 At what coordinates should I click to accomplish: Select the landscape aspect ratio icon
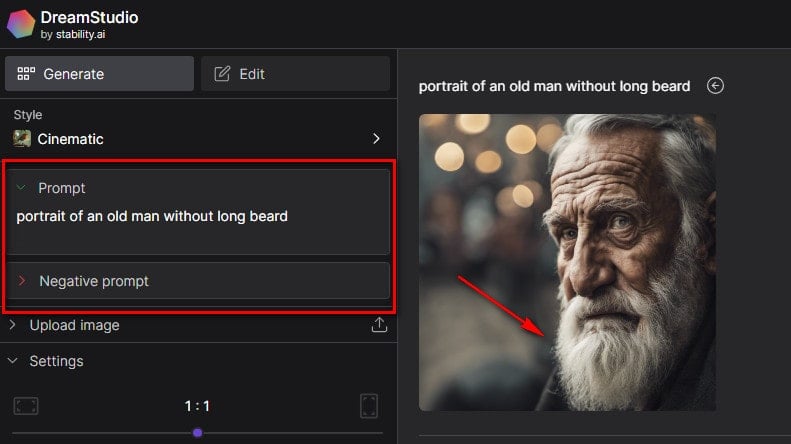point(26,406)
